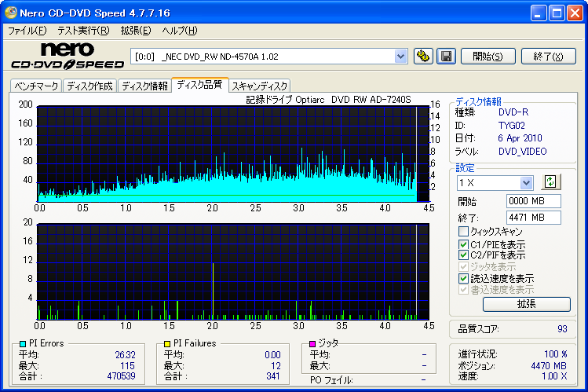588x392 pixels.
Task: Click PI Failures total value 341
Action: 273,376
